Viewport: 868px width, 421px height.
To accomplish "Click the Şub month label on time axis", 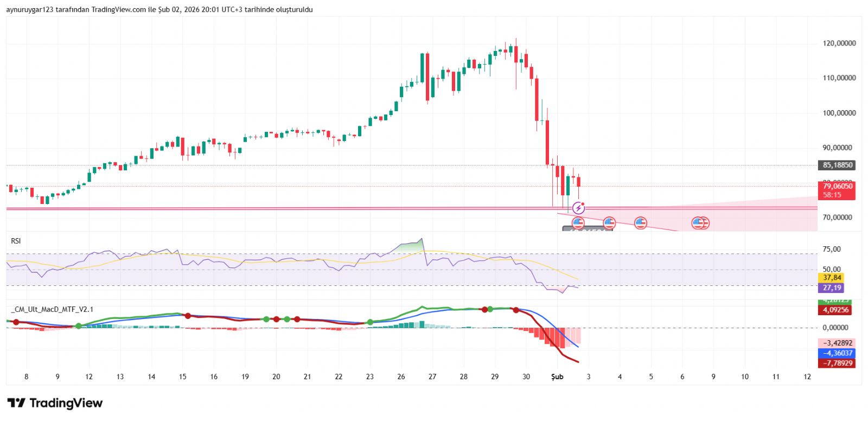I will [557, 377].
